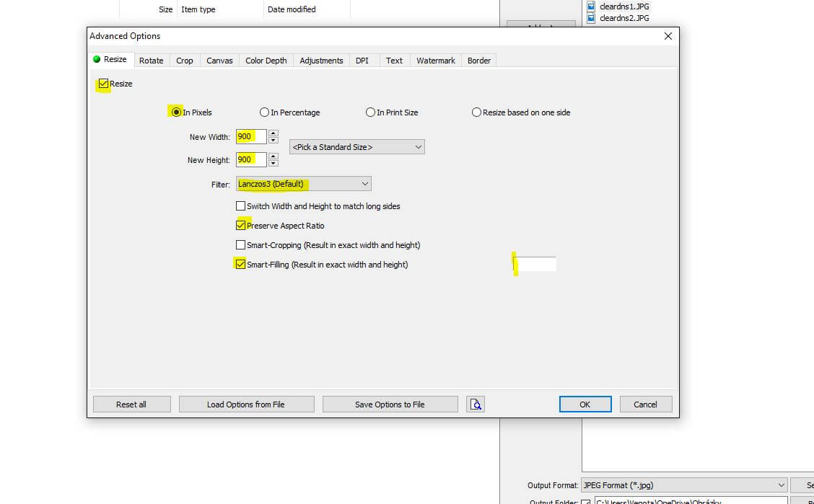Click the cleardns2.JPG file icon
The image size is (814, 504).
(591, 18)
